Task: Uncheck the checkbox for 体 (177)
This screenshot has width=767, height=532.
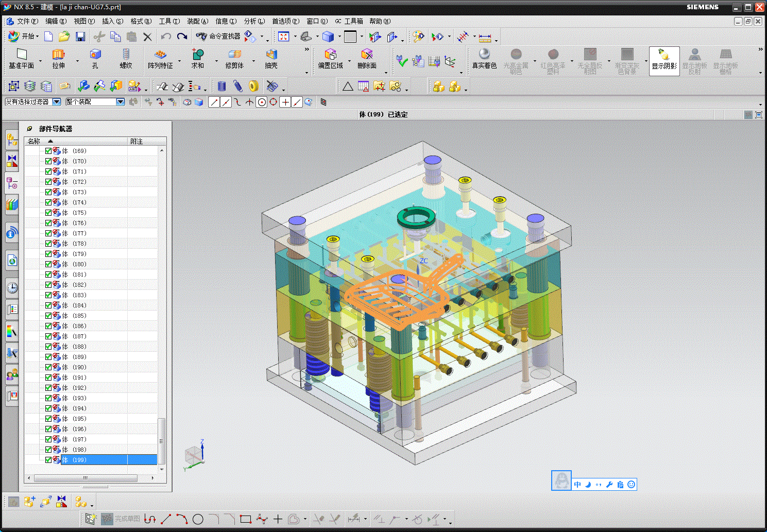Action: tap(48, 233)
